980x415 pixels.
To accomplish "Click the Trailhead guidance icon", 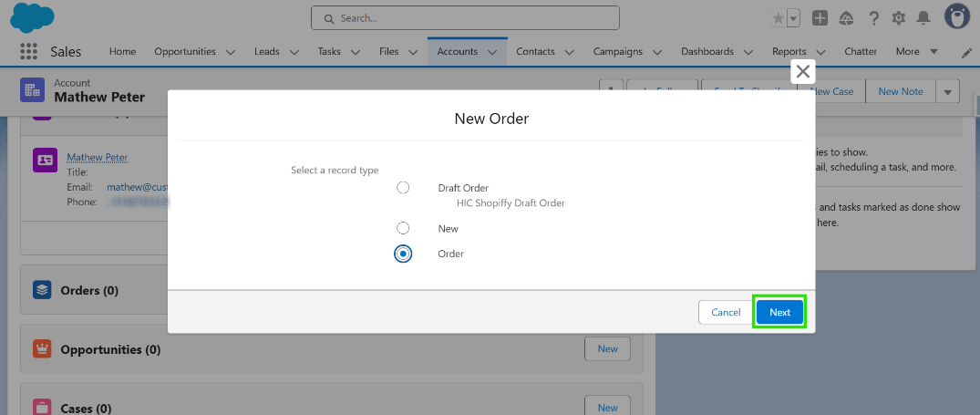I will tap(847, 18).
